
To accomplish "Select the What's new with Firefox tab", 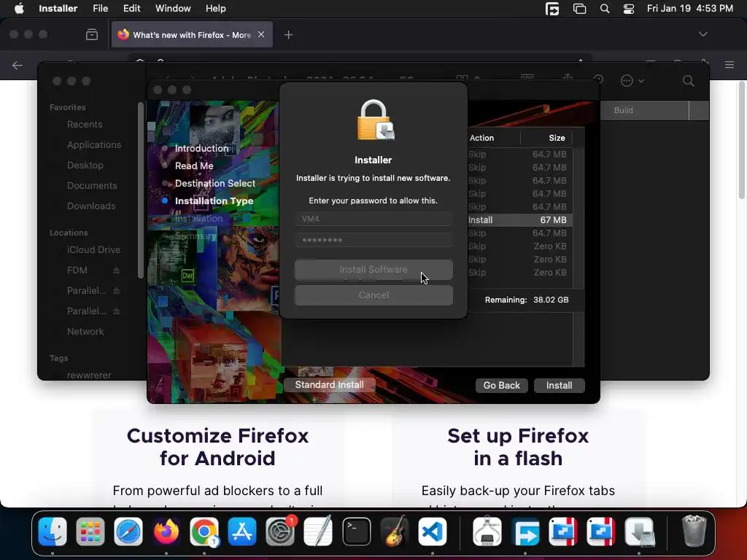I will [192, 35].
